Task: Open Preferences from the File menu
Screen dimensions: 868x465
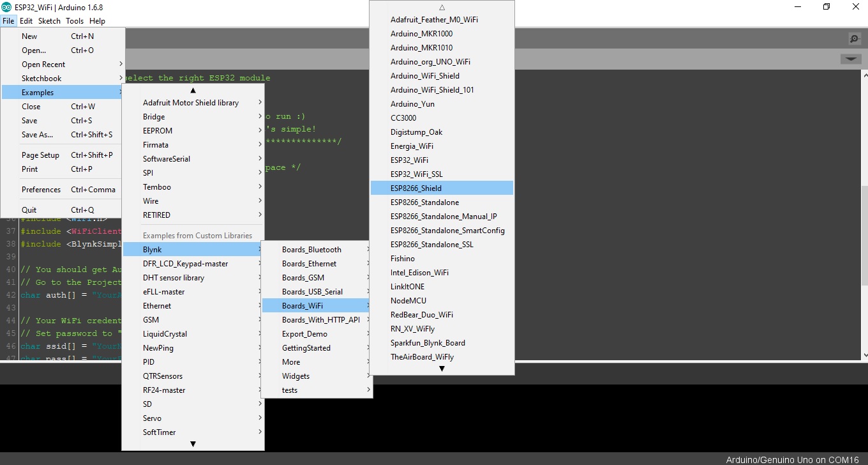Action: 63,190
